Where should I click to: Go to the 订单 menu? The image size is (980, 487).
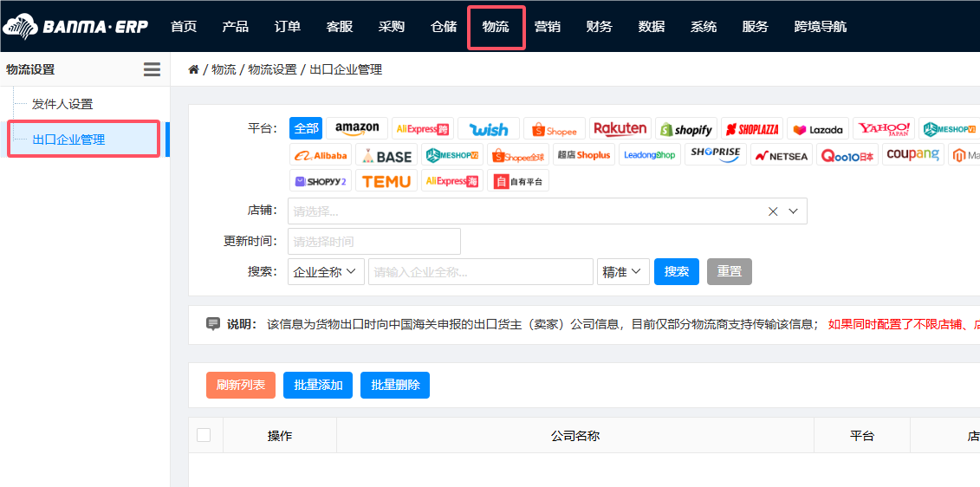(x=288, y=27)
